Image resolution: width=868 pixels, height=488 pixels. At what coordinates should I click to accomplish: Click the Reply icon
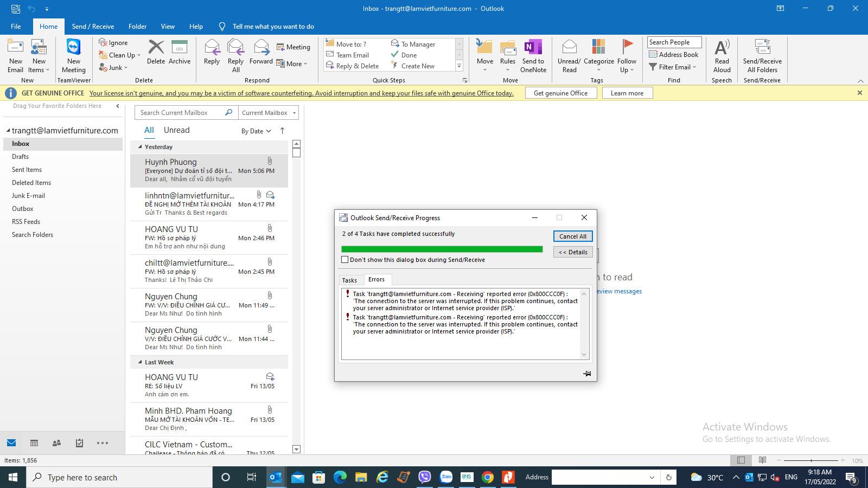212,53
